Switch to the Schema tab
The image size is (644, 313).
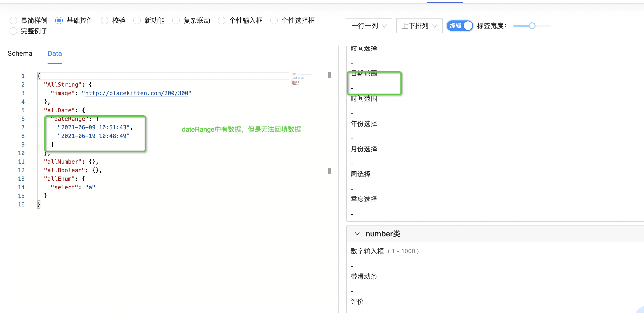20,53
